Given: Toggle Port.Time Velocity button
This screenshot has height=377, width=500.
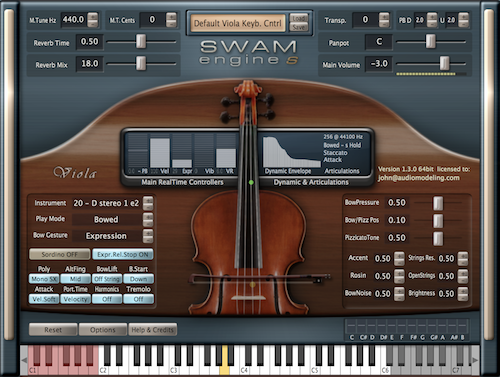Looking at the screenshot, I should tap(75, 299).
